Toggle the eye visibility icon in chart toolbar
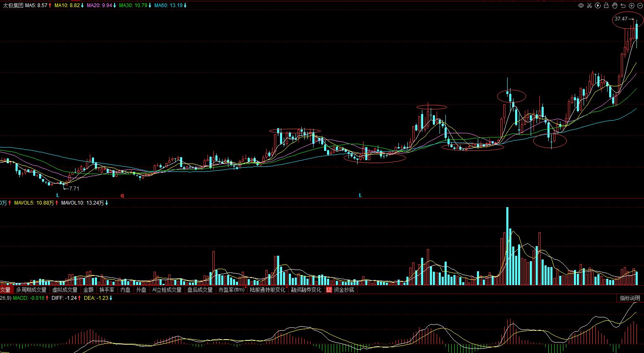Image resolution: width=644 pixels, height=353 pixels. [x=581, y=5]
